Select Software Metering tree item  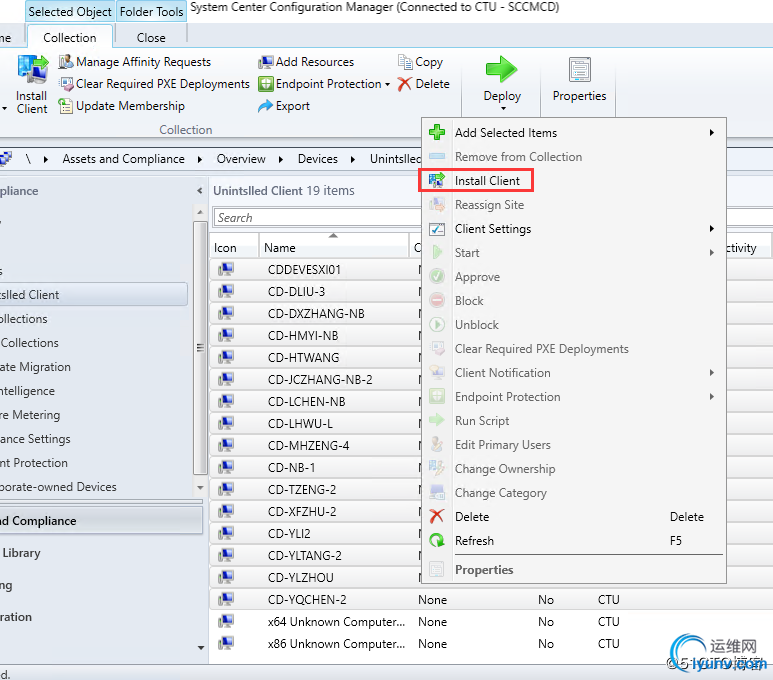[30, 415]
